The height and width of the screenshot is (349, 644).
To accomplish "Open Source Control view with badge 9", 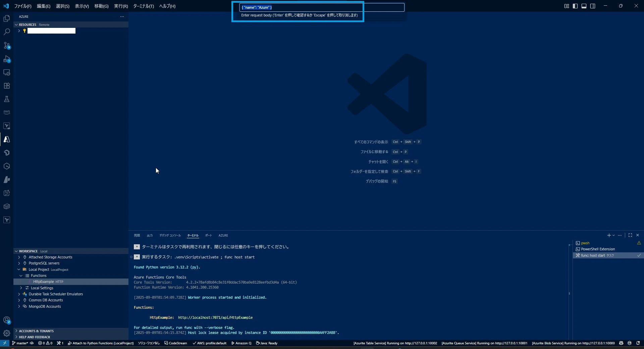I will [x=7, y=45].
